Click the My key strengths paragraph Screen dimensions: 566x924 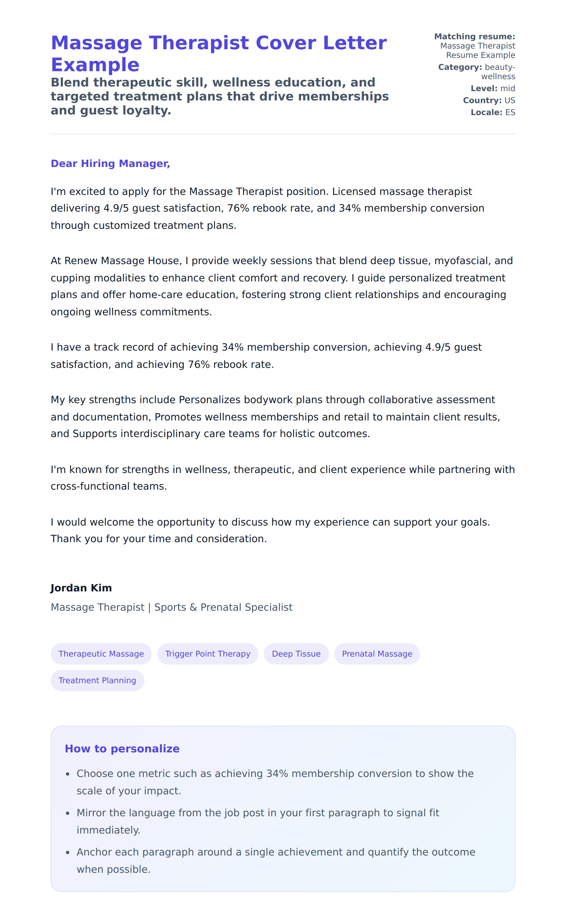275,417
